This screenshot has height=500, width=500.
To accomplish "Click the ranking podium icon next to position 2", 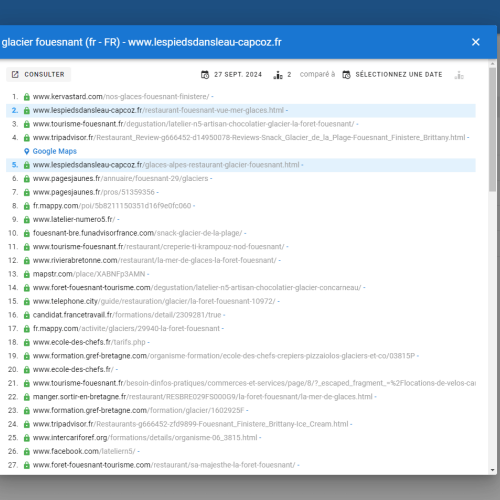I will coord(278,75).
